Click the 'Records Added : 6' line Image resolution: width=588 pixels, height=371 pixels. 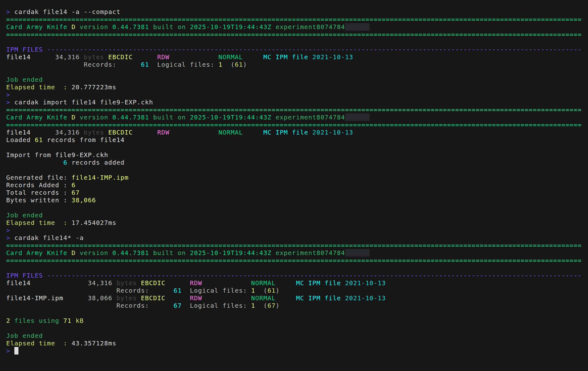pos(41,185)
